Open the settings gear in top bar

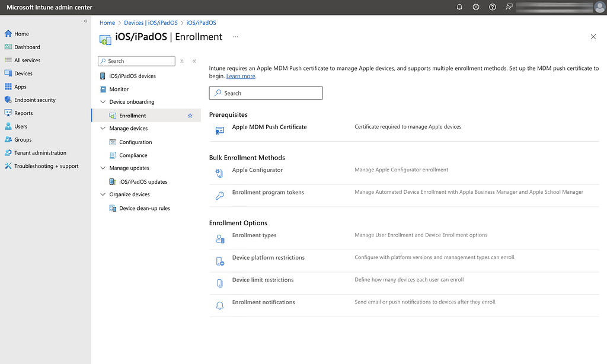coord(476,7)
